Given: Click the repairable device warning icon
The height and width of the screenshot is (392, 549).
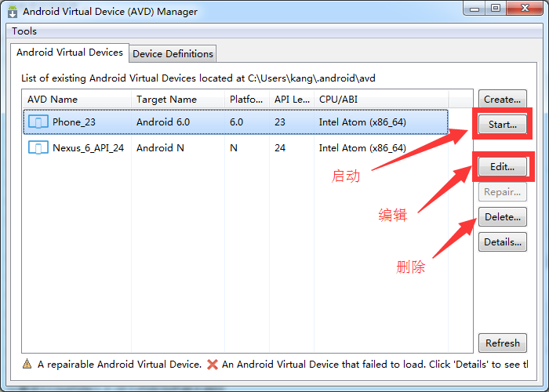Looking at the screenshot, I should [27, 365].
